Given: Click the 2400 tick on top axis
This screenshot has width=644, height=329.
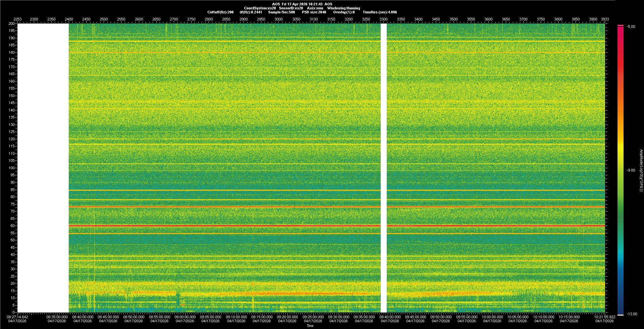Looking at the screenshot, I should click(69, 19).
